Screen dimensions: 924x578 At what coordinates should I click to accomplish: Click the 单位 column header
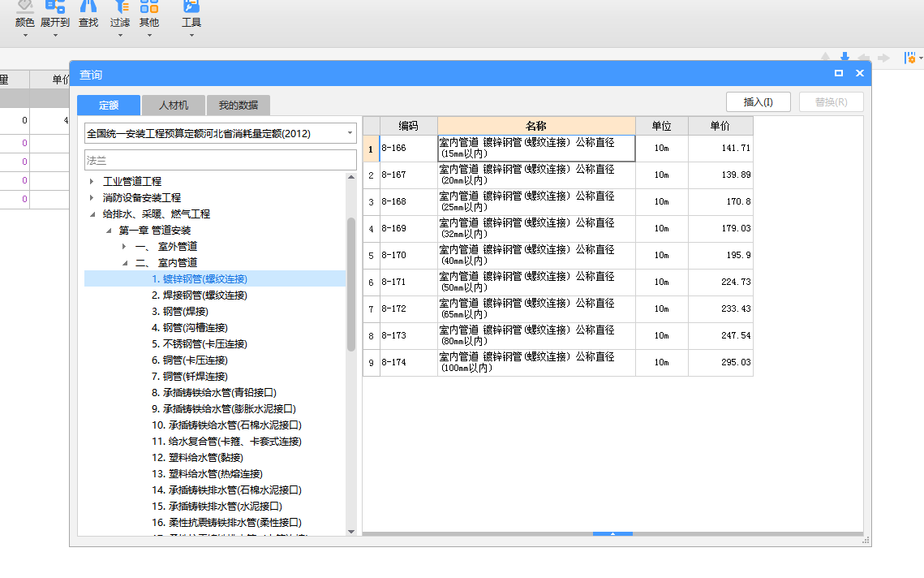662,126
